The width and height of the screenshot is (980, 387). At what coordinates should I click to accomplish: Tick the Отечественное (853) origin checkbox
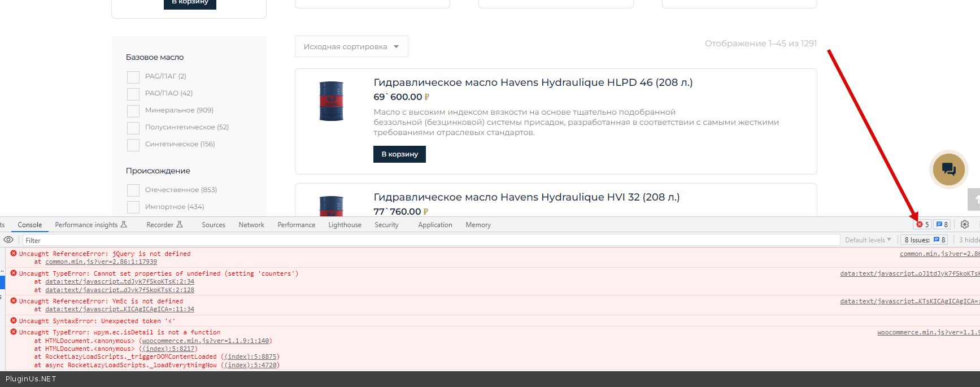pos(133,190)
